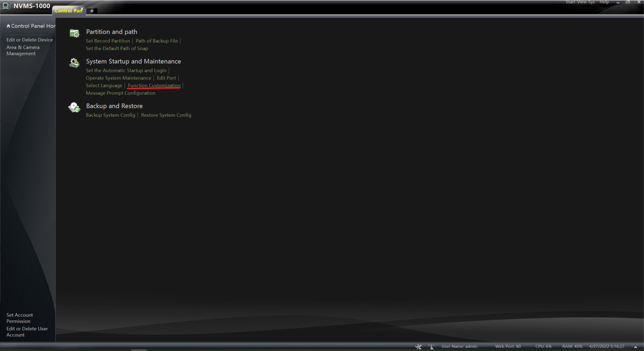644x351 pixels.
Task: Switch to the Control Panel tab
Action: [67, 11]
